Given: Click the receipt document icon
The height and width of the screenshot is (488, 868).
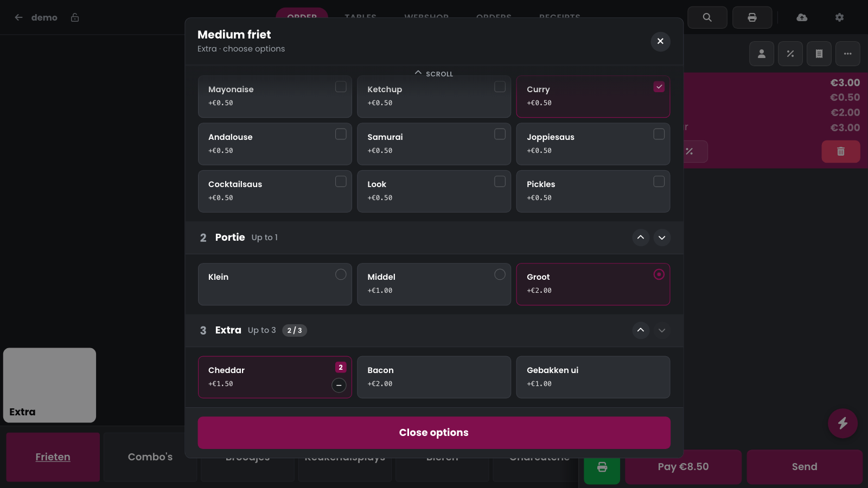Looking at the screenshot, I should tap(819, 54).
